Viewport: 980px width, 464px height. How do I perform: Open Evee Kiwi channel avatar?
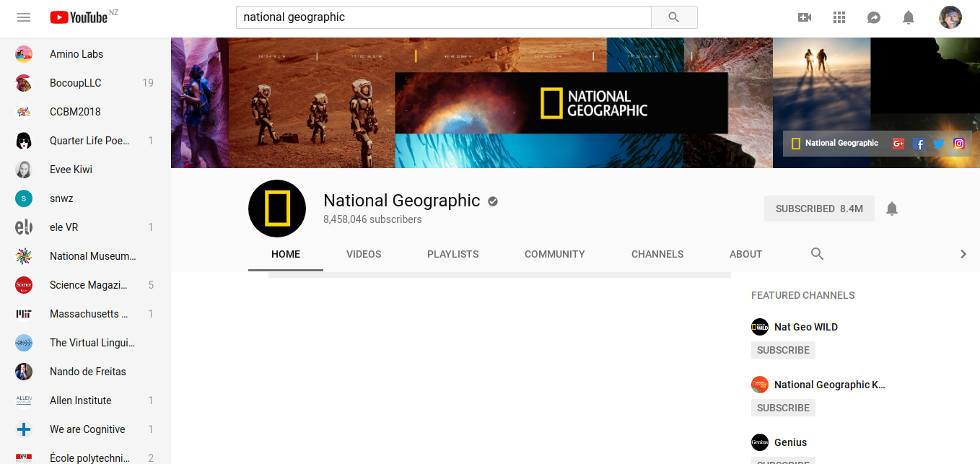click(24, 170)
